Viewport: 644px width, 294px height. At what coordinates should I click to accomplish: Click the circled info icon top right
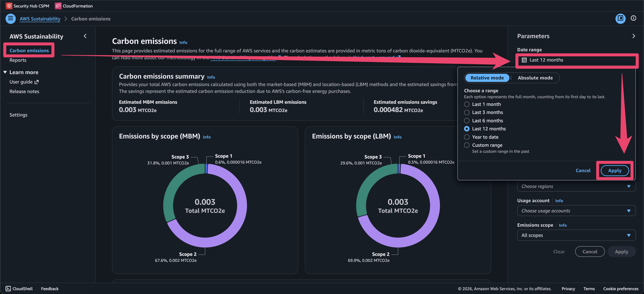633,18
